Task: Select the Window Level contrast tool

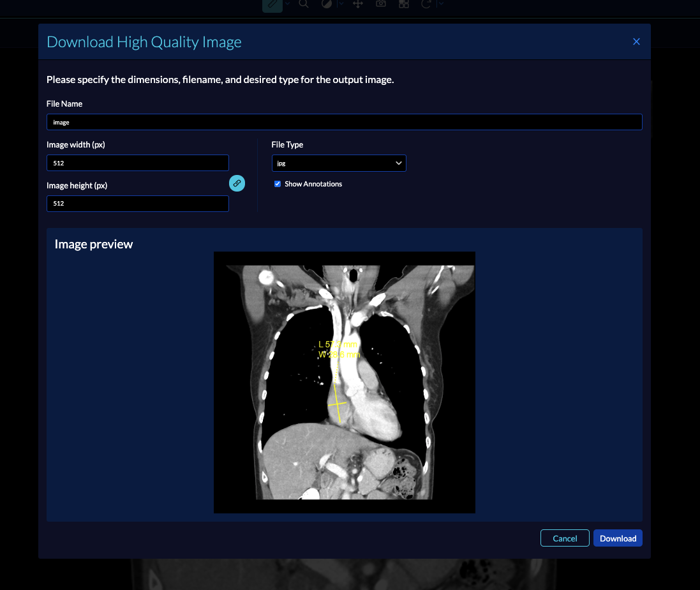Action: pos(327,4)
